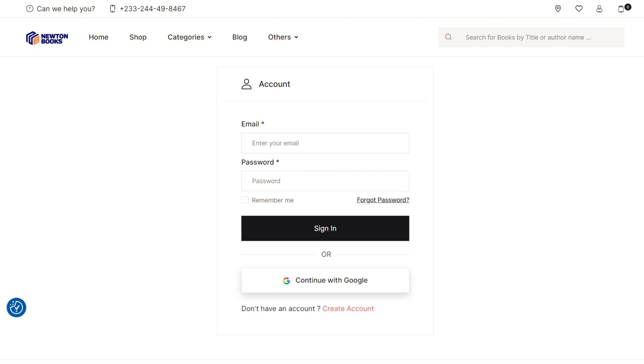This screenshot has width=644, height=364.
Task: Click the Remember me label
Action: pyautogui.click(x=273, y=200)
